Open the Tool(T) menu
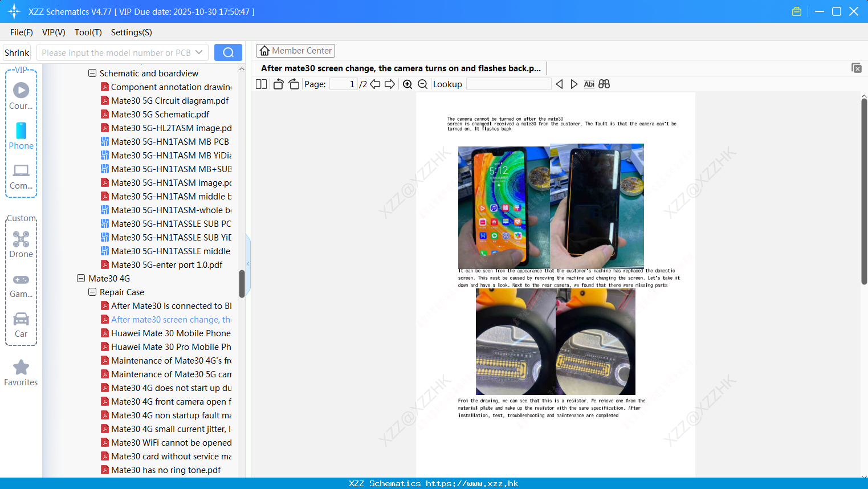Screen dimensions: 868x489 (x=88, y=32)
